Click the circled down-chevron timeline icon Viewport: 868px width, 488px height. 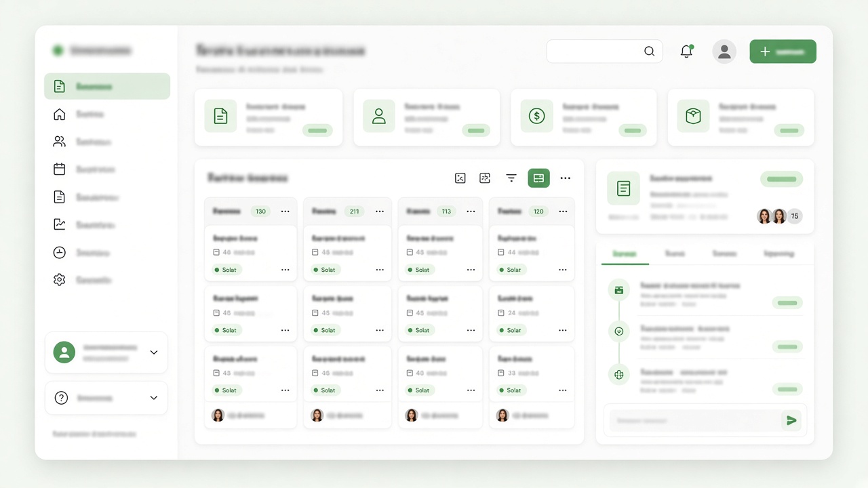(618, 331)
